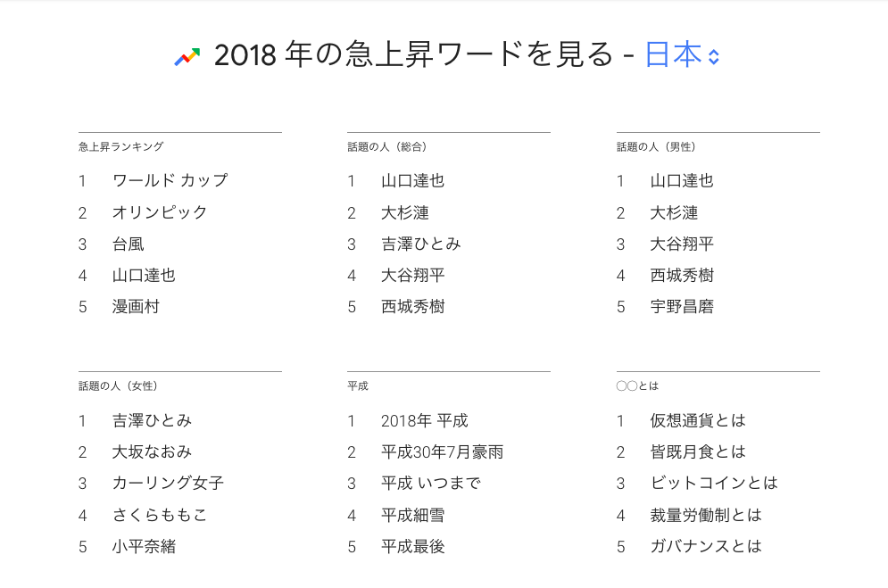Select オリンピック search term

(x=160, y=212)
